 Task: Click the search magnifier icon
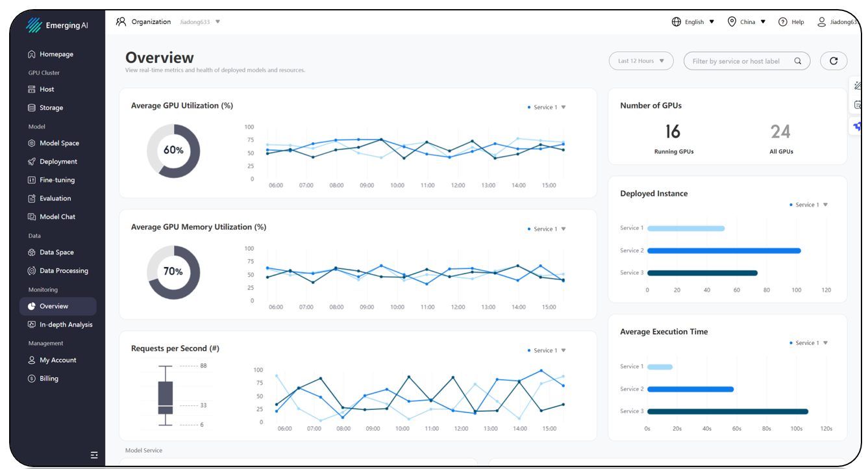point(798,61)
